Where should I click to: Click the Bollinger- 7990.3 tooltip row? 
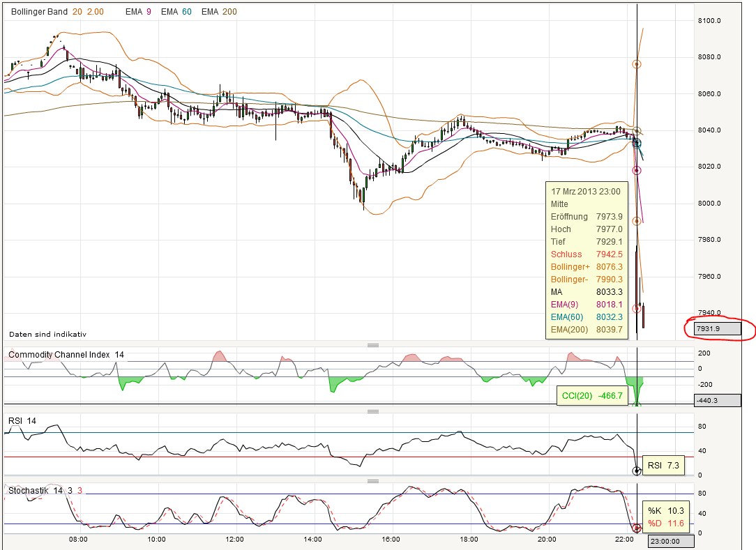587,279
